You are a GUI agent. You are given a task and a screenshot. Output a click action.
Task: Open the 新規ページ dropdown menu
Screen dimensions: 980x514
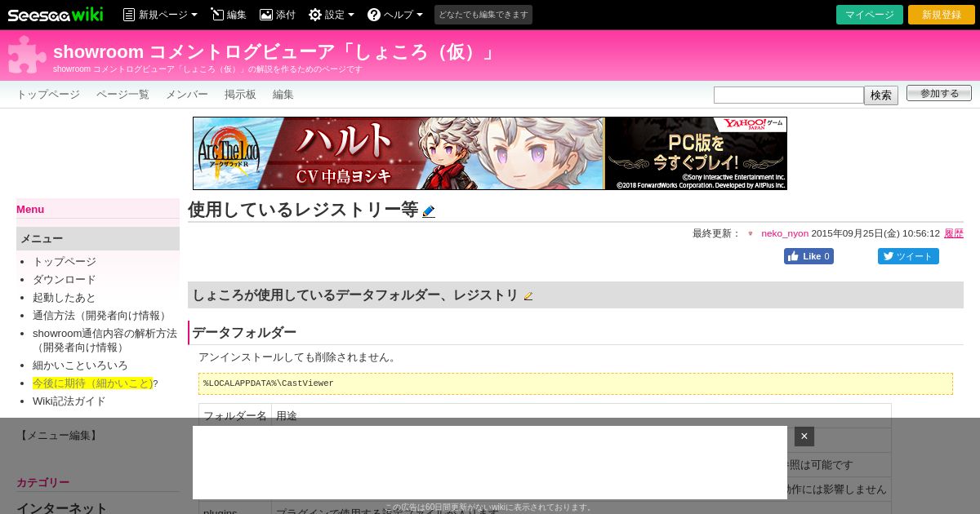point(160,15)
